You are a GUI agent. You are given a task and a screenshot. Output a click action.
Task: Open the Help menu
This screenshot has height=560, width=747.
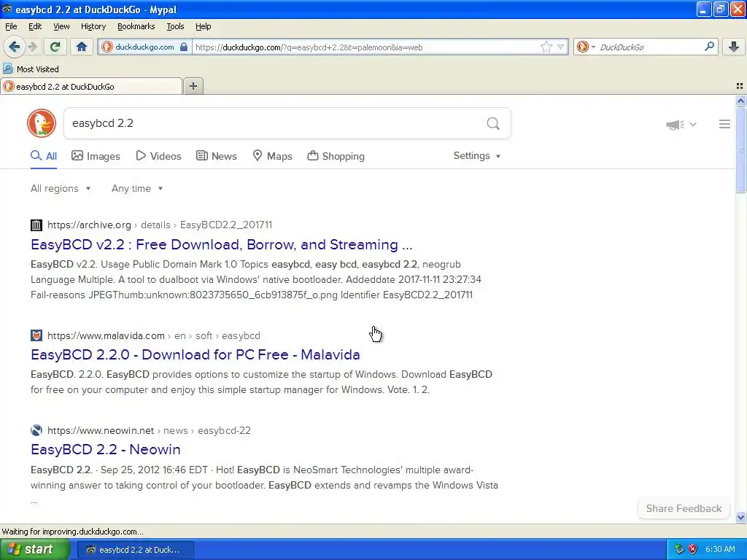point(203,26)
